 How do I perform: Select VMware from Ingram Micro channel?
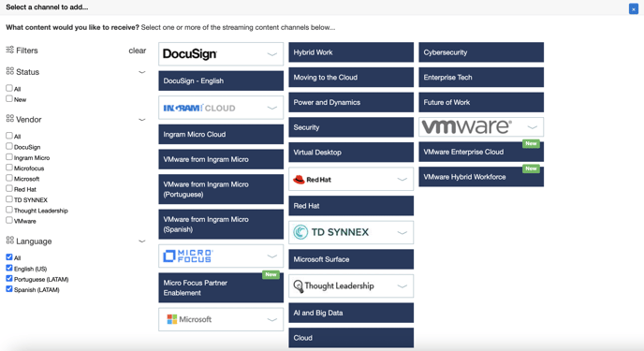[x=221, y=159]
